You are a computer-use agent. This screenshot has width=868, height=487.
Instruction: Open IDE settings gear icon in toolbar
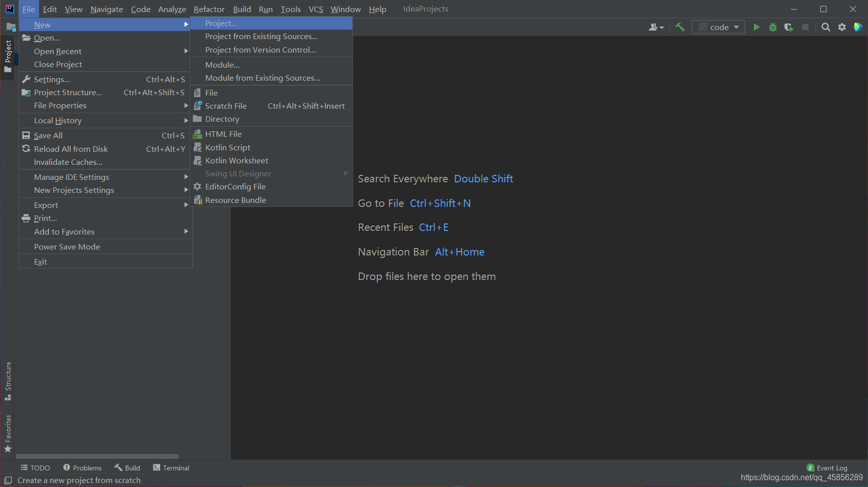842,27
